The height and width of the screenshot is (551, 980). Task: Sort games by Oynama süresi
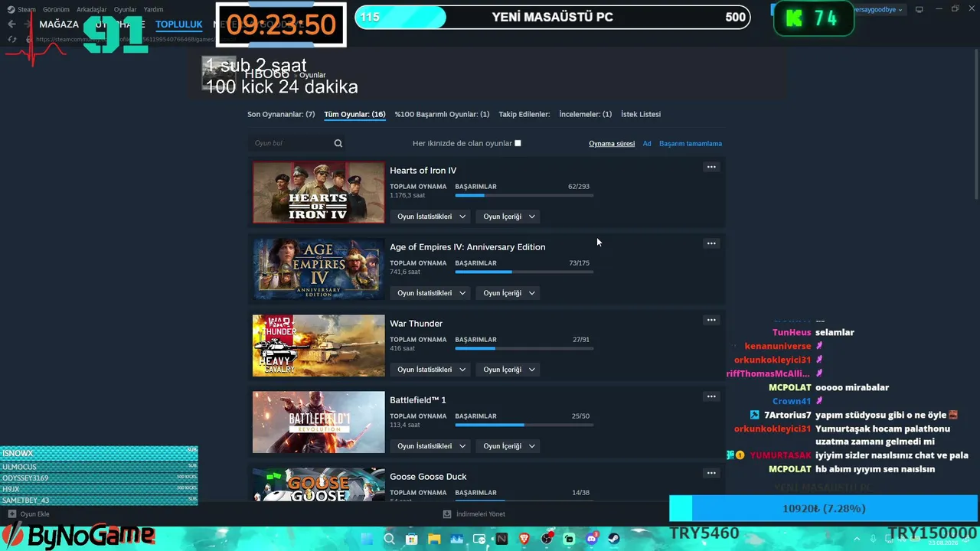pyautogui.click(x=612, y=143)
